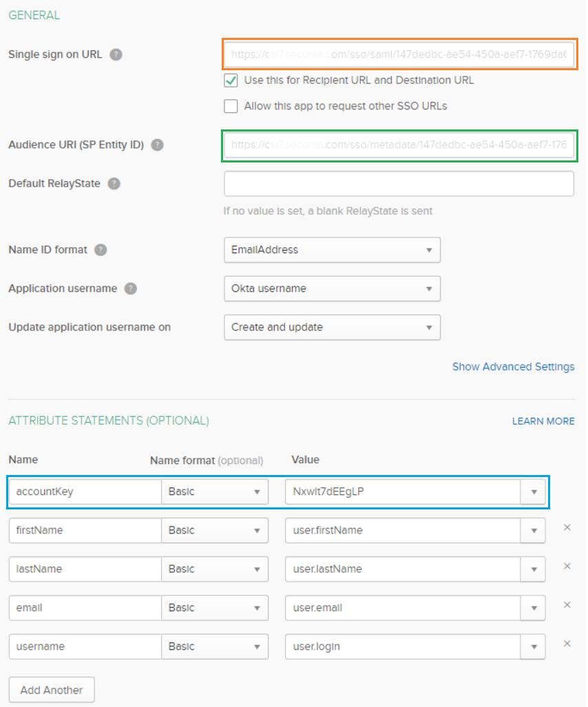588x707 pixels.
Task: Remove the lastName attribute row
Action: pos(567,566)
